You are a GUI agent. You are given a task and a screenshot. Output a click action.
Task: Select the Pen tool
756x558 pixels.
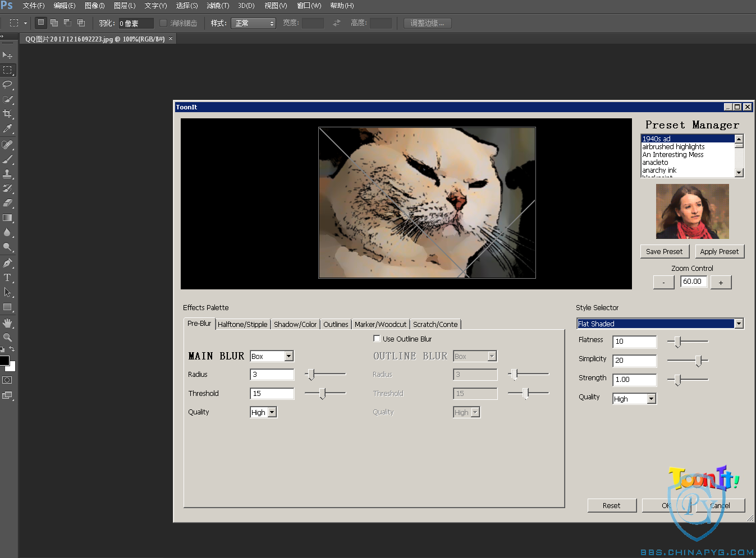(7, 263)
